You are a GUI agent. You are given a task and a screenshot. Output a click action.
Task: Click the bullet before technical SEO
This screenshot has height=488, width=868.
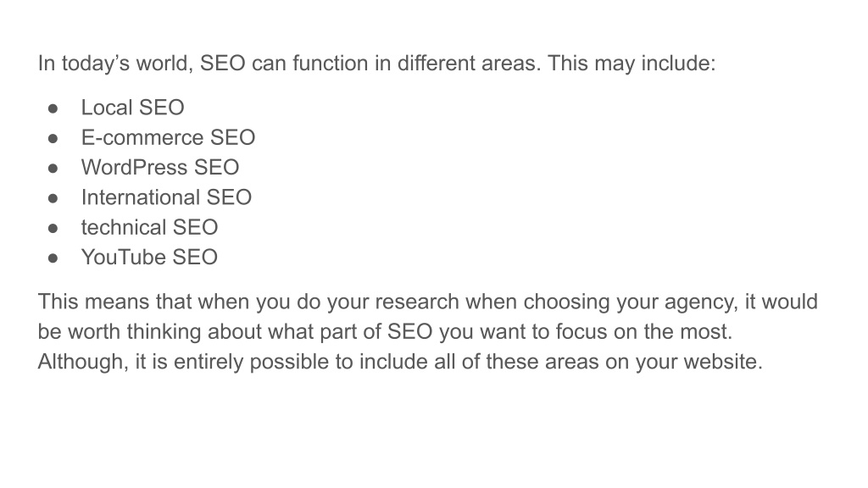click(53, 228)
